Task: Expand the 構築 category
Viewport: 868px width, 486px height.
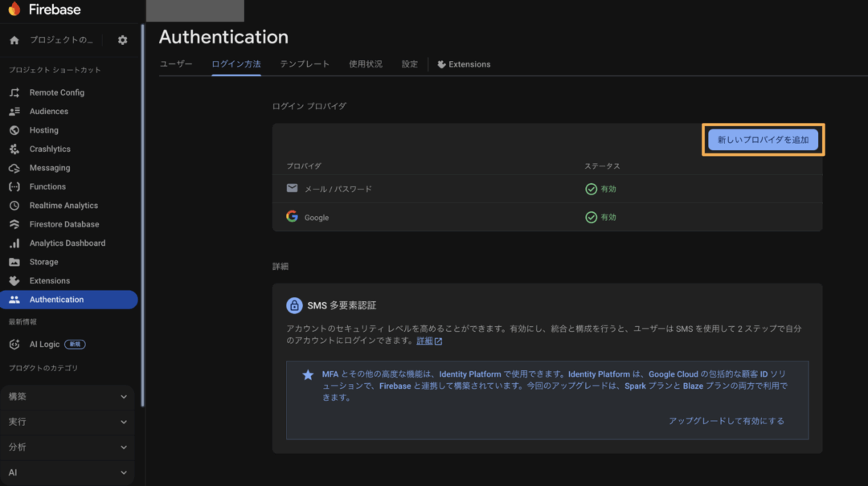Action: pyautogui.click(x=68, y=396)
